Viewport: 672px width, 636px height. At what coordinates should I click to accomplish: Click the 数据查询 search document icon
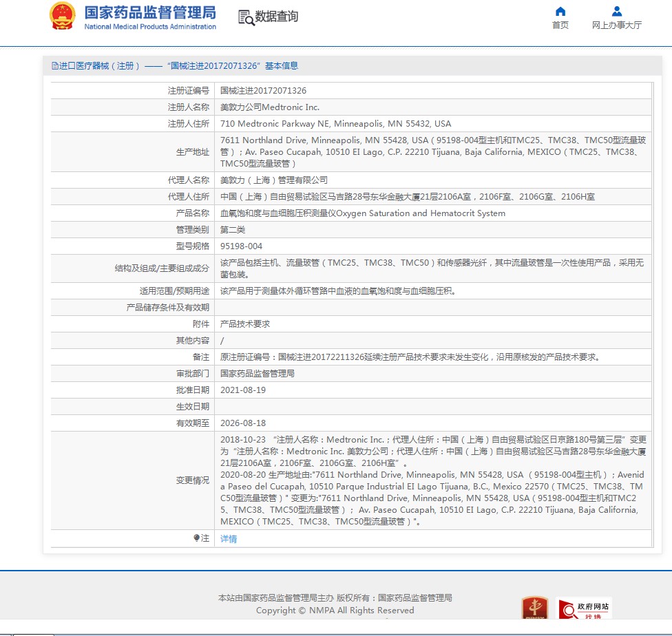coord(246,18)
